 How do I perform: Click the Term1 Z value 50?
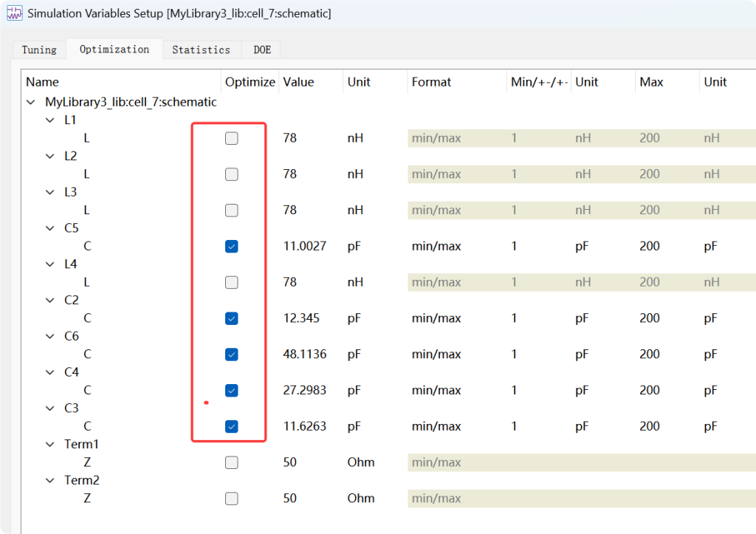point(289,462)
